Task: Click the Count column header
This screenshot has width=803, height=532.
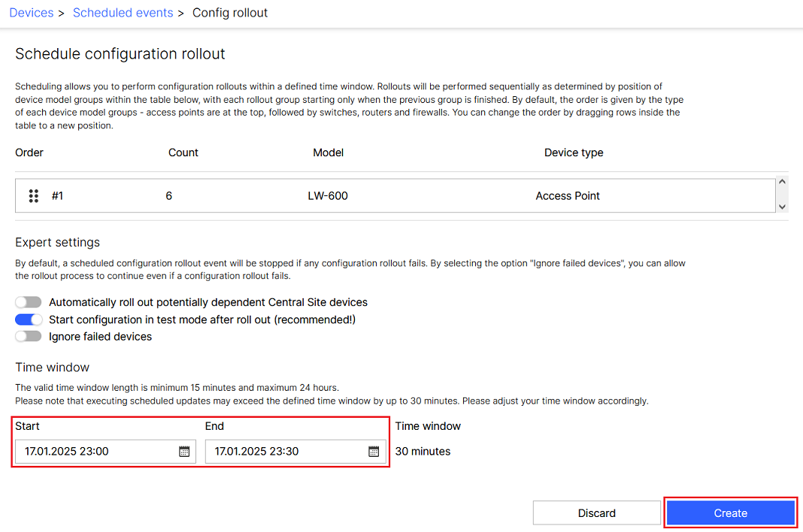Action: pyautogui.click(x=183, y=153)
